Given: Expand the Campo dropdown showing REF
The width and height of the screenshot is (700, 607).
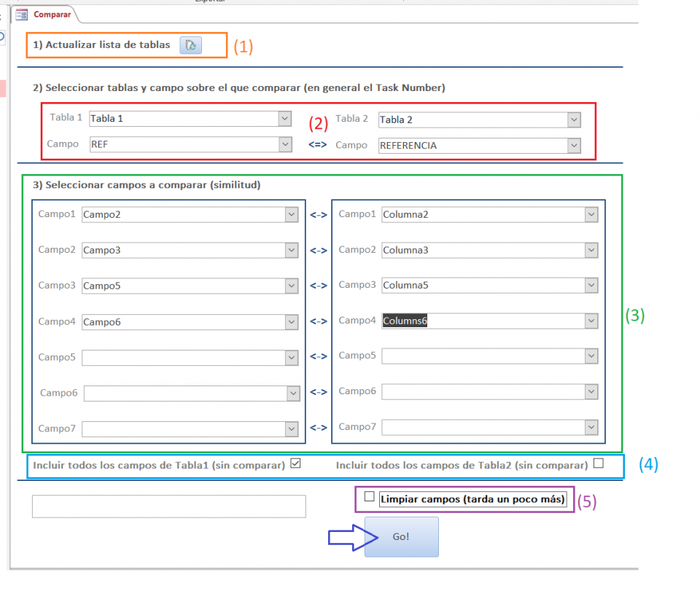Looking at the screenshot, I should tap(284, 144).
